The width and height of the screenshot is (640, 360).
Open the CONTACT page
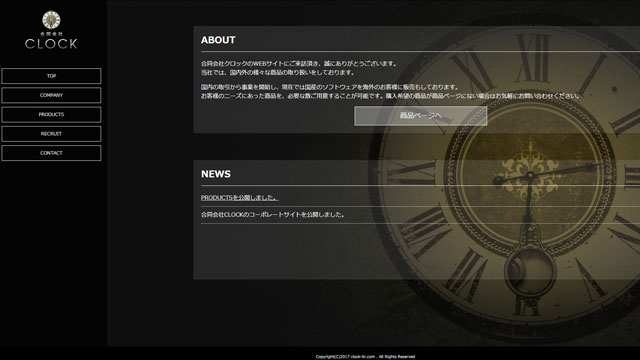(x=51, y=153)
